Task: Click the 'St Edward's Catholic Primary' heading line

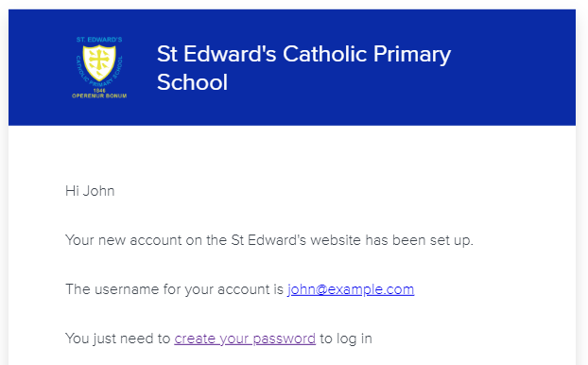Action: [303, 55]
